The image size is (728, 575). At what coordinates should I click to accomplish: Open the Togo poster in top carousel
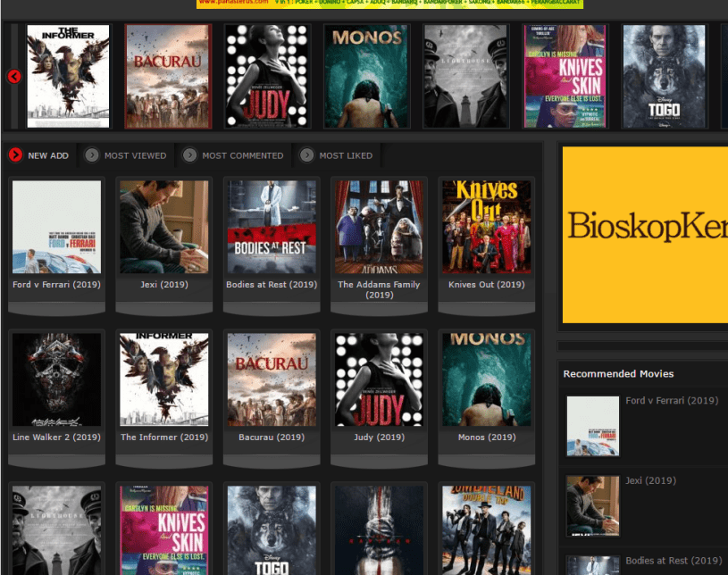click(664, 76)
